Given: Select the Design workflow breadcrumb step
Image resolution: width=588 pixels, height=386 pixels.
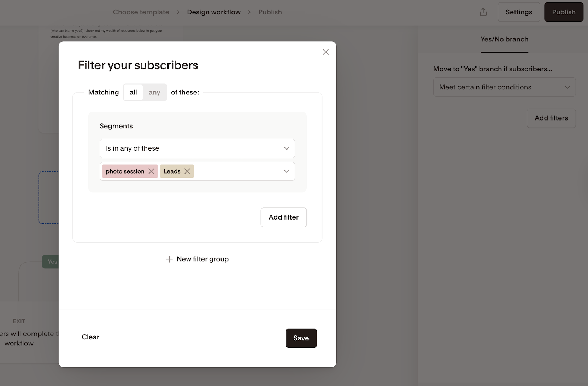Looking at the screenshot, I should pos(214,12).
